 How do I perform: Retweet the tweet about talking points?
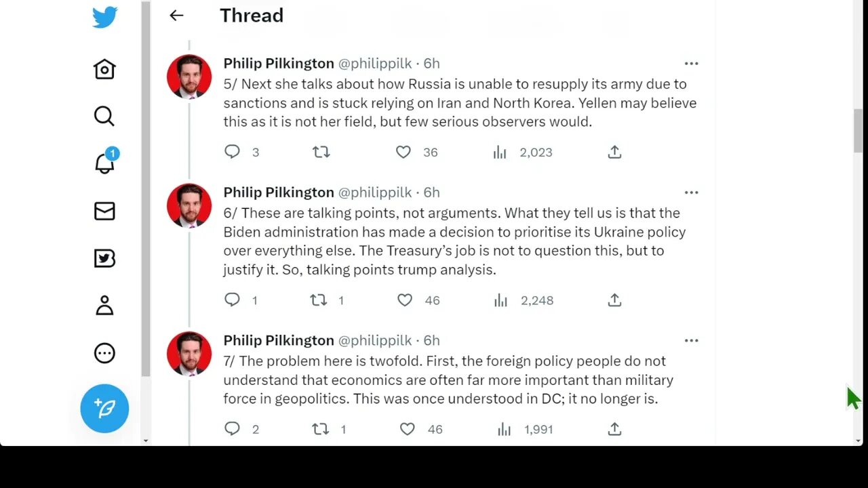(319, 300)
